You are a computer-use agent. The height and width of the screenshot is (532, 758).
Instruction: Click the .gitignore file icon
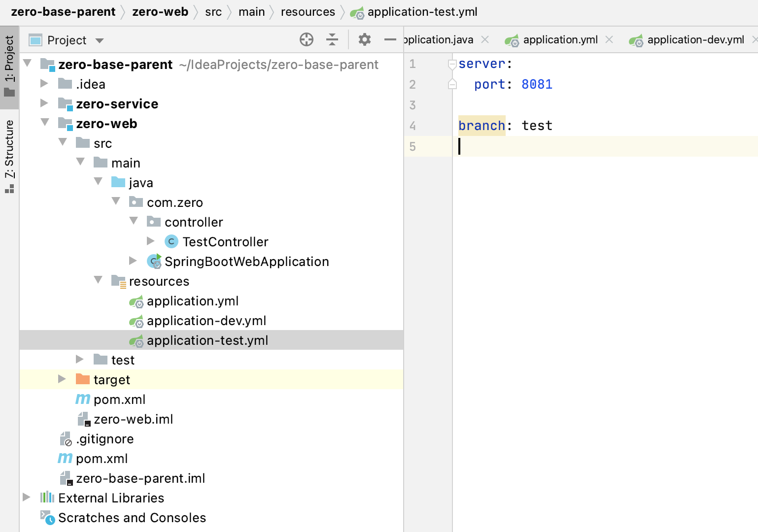tap(66, 439)
